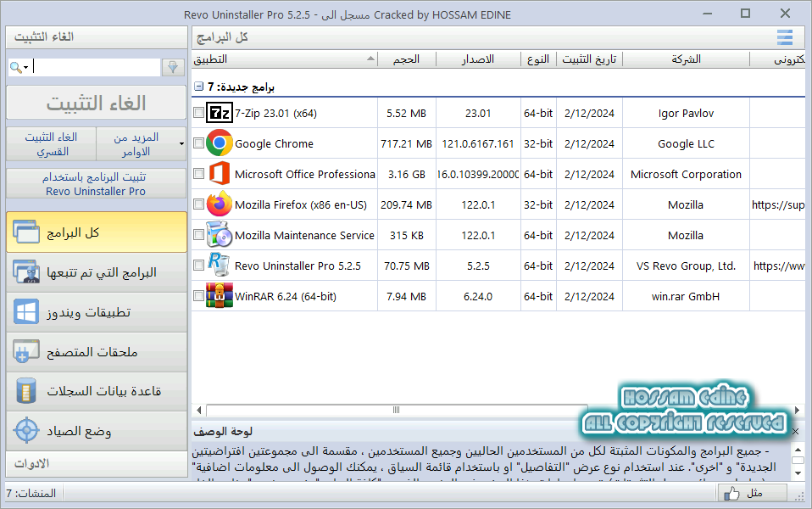Tick the Mozilla Firefox checkbox

click(x=199, y=204)
